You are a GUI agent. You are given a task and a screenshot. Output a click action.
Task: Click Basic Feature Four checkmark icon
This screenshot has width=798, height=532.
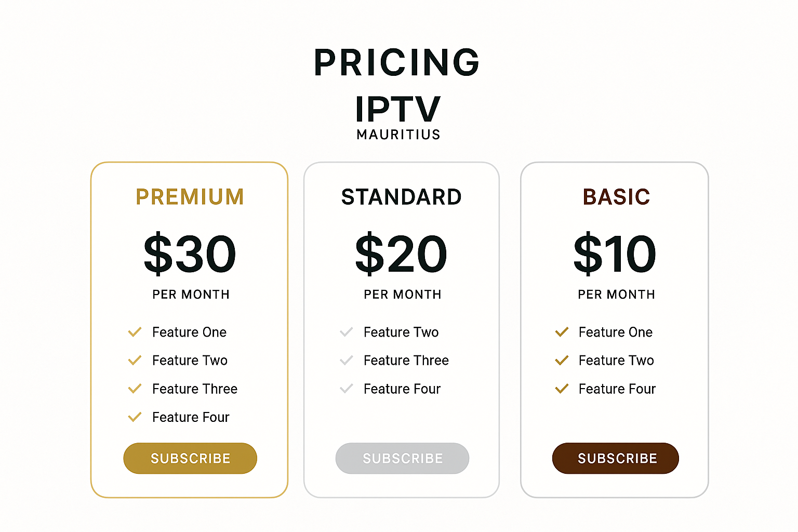562,389
